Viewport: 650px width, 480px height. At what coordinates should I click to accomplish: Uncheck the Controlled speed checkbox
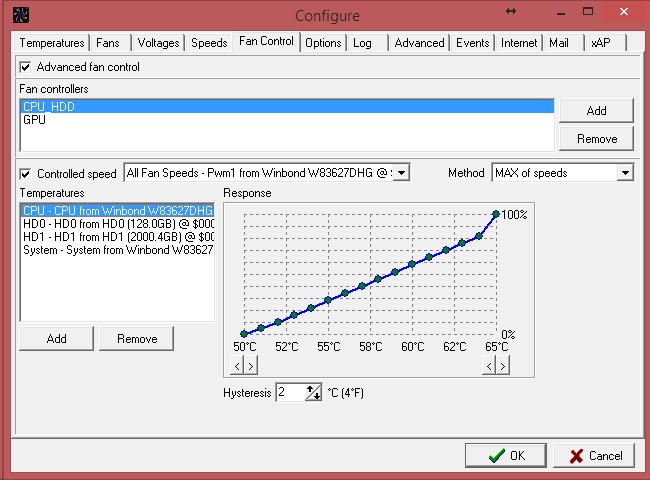click(x=25, y=173)
